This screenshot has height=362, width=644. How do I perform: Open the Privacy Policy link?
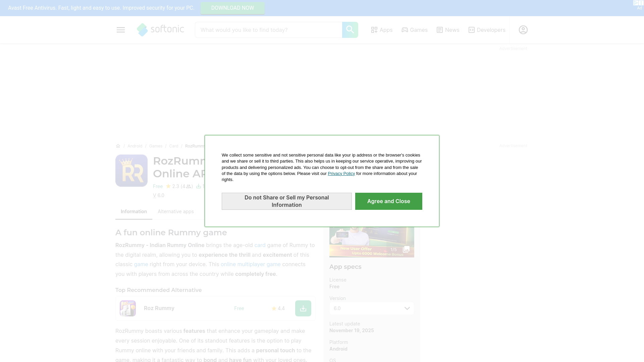[341, 174]
